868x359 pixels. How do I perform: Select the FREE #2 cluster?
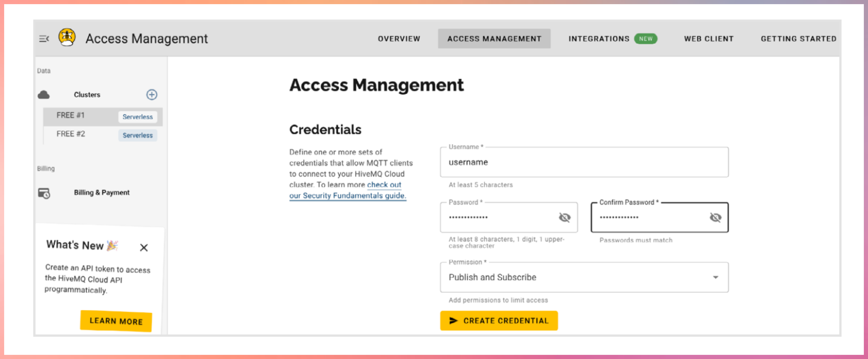coord(71,134)
